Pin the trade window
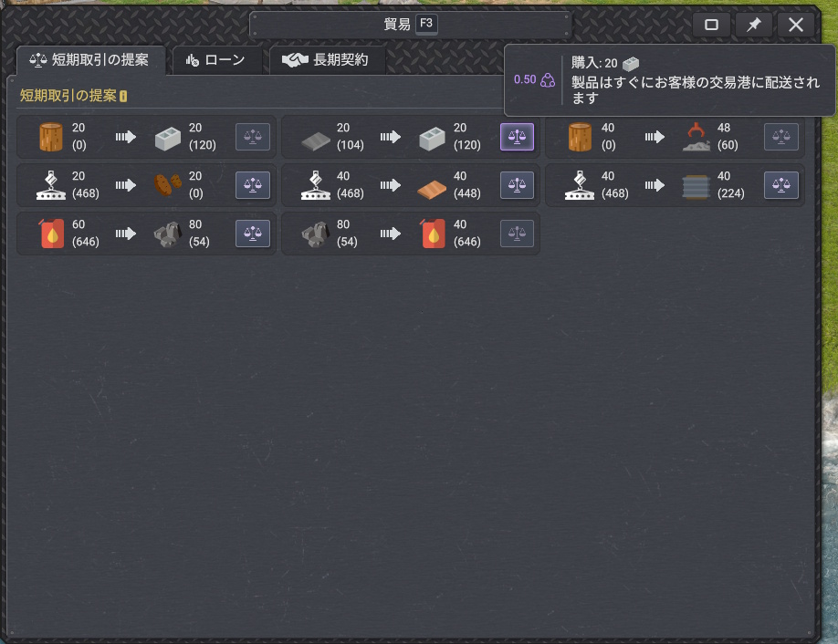Viewport: 838px width, 644px height. 754,25
